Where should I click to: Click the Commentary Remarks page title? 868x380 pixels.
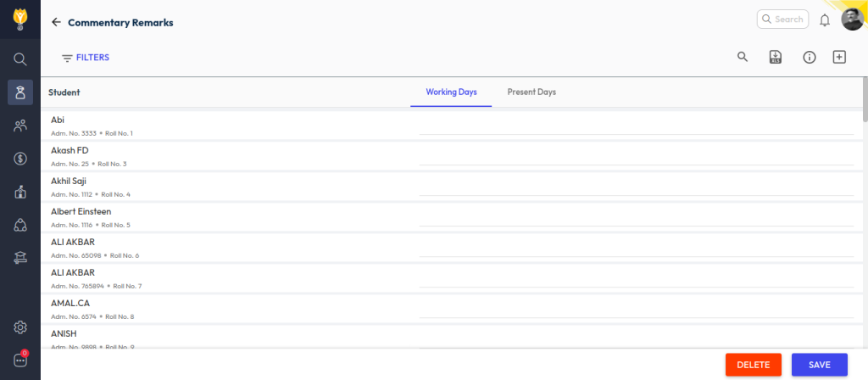[x=120, y=23]
